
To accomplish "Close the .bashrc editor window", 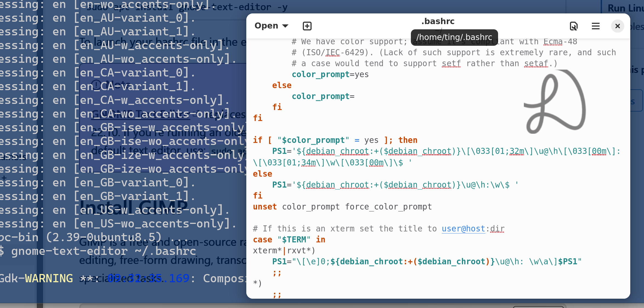I will (x=617, y=26).
